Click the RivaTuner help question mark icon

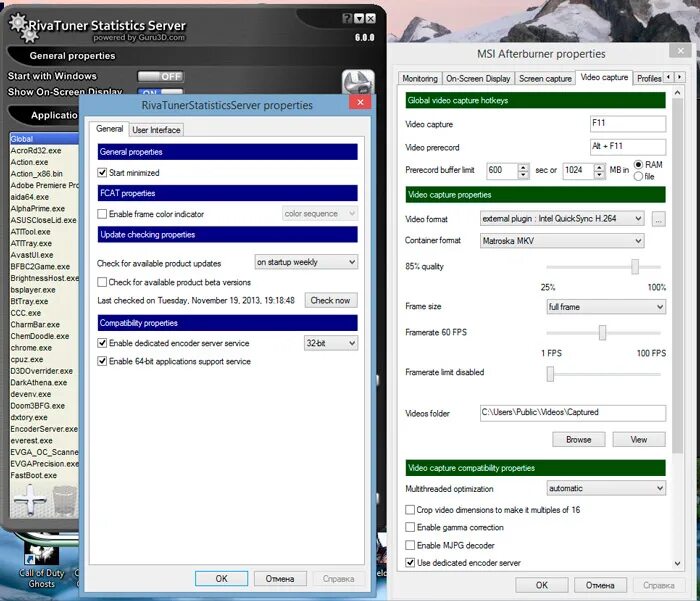[347, 18]
